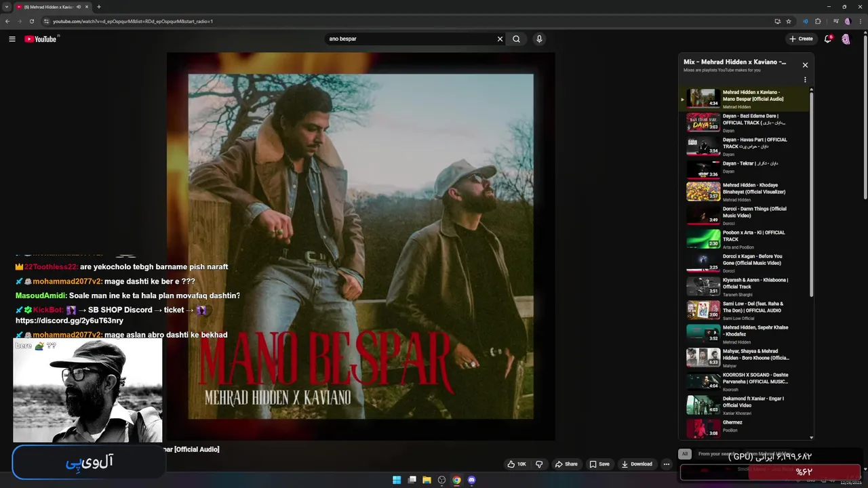Switch to Chrome in taskbar
Image resolution: width=868 pixels, height=488 pixels.
[x=456, y=480]
